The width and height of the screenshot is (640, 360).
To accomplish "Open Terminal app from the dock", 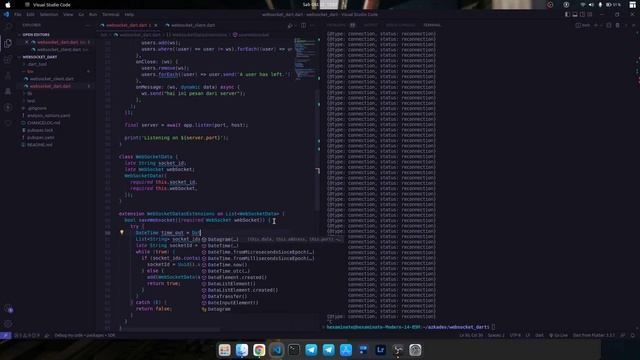I will pos(293,350).
